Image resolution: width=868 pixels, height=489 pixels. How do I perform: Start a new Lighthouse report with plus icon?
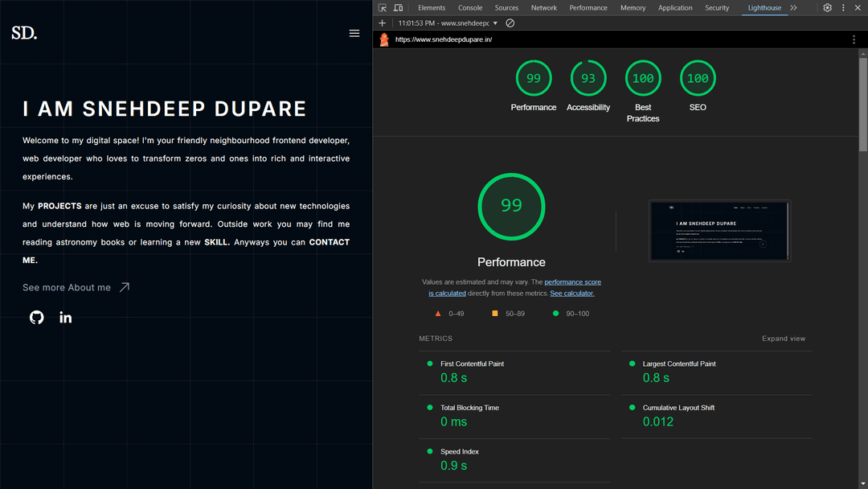(x=382, y=23)
